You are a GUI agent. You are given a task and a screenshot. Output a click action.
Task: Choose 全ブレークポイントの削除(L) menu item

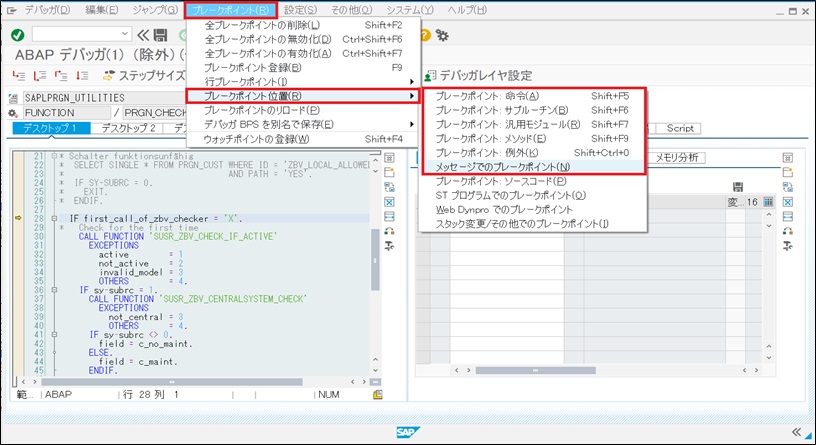302,25
